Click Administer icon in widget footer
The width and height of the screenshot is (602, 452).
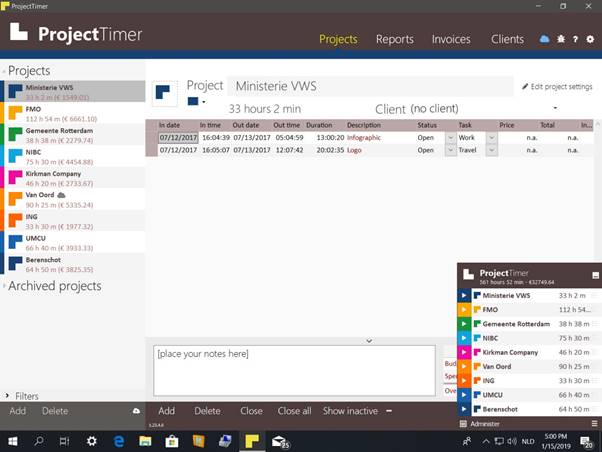[463, 424]
